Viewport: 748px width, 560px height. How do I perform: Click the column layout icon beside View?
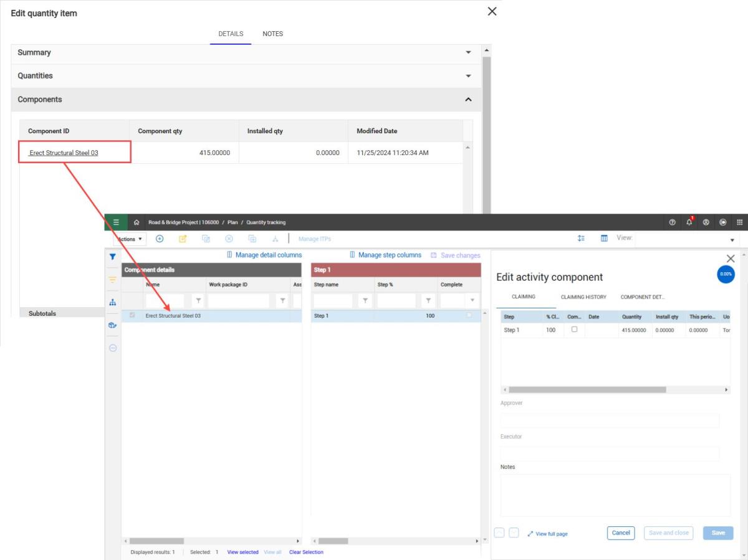click(x=604, y=239)
